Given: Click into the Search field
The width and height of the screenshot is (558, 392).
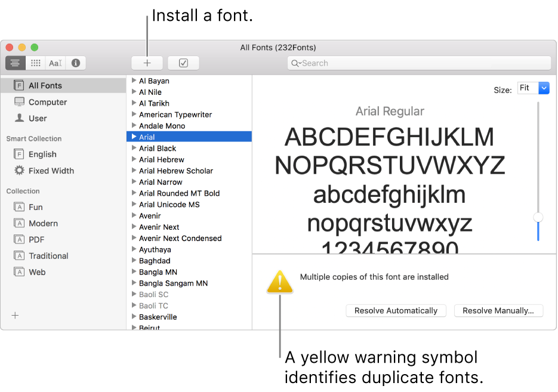Looking at the screenshot, I should [x=419, y=63].
